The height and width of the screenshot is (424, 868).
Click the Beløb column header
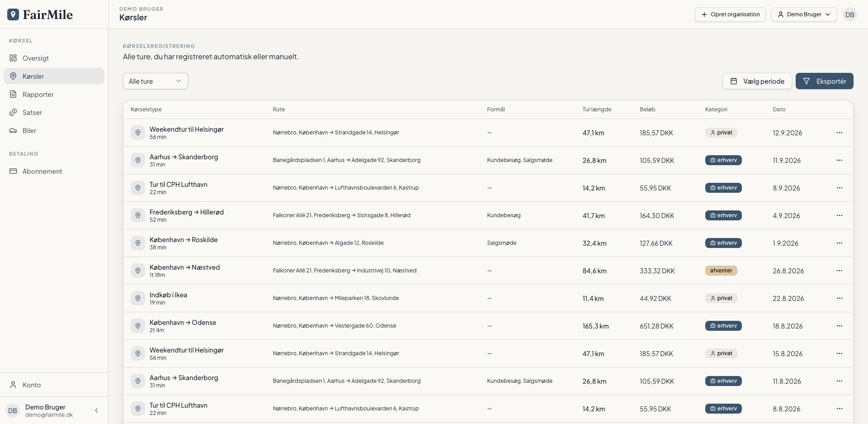click(x=647, y=110)
